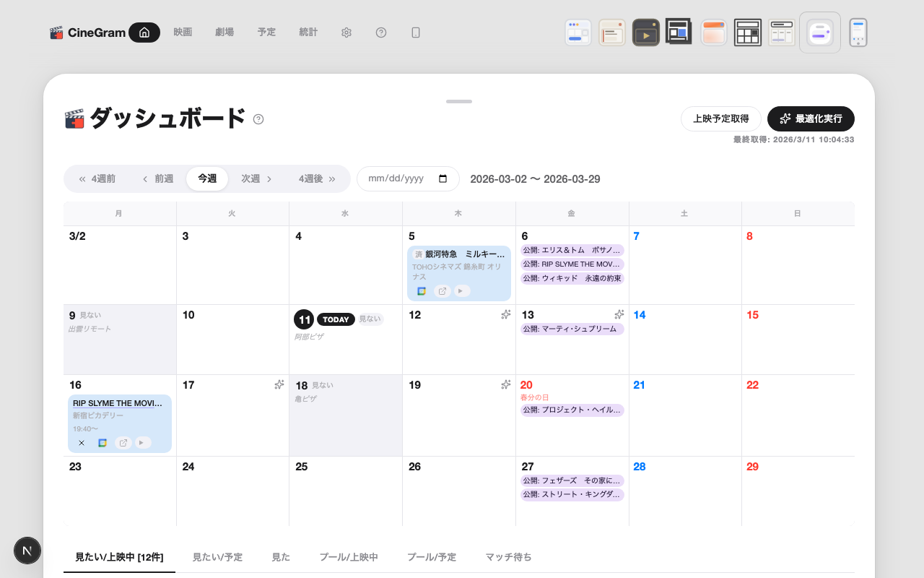This screenshot has width=924, height=578.
Task: Click the mobile device icon in the navbar
Action: tap(416, 33)
